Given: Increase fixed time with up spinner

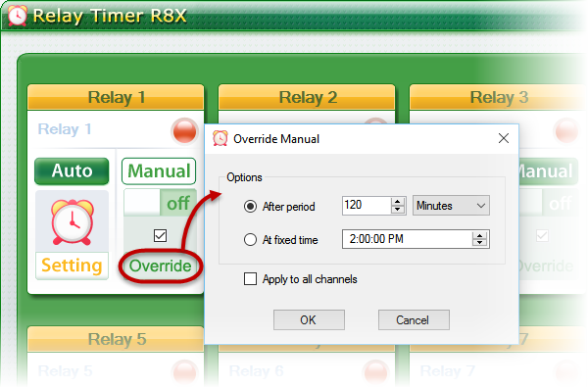Looking at the screenshot, I should pos(479,235).
